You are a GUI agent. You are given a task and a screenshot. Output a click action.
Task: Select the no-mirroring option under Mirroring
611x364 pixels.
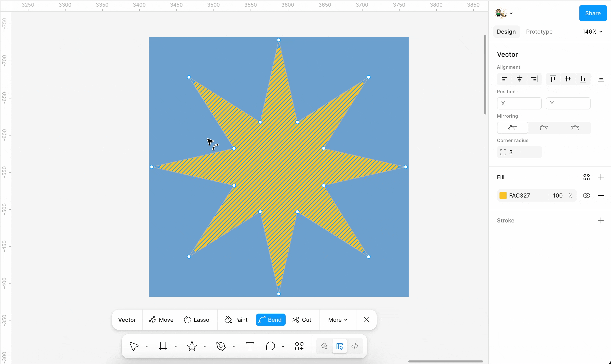[x=512, y=128]
